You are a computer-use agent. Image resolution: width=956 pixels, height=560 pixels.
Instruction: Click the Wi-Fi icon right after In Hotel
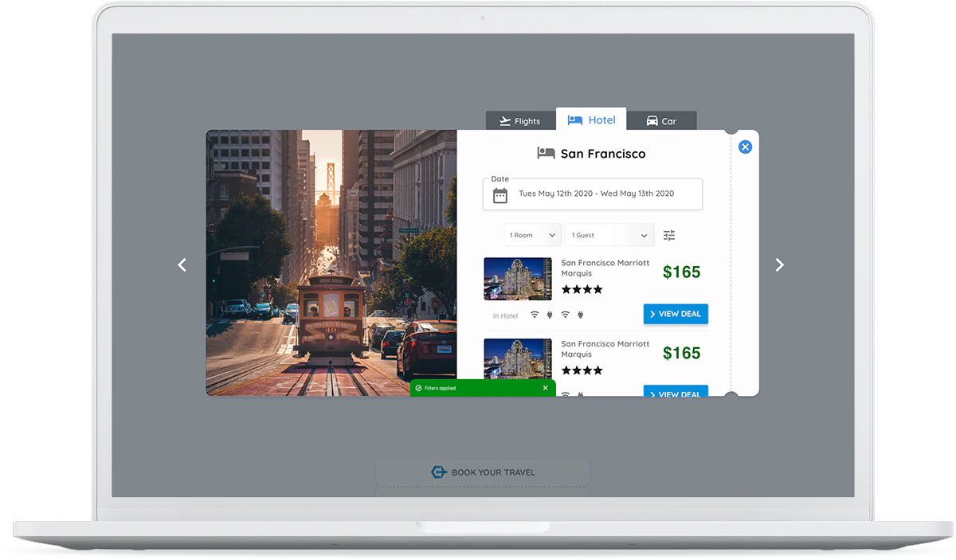click(535, 315)
